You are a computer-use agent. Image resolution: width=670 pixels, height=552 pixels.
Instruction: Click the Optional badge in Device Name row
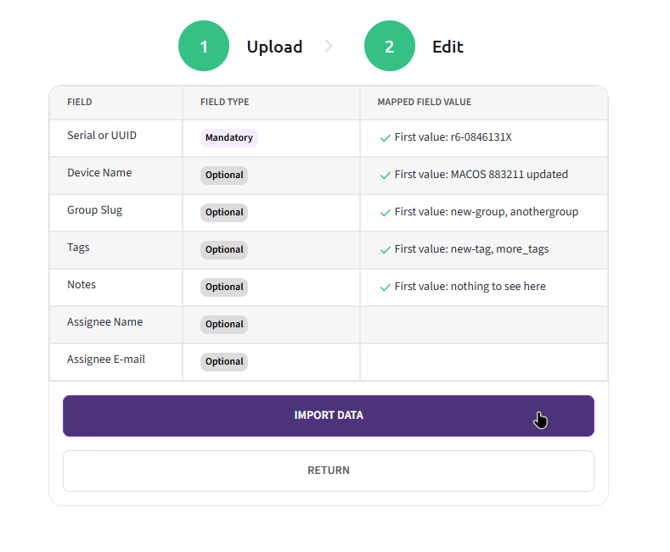pos(224,175)
